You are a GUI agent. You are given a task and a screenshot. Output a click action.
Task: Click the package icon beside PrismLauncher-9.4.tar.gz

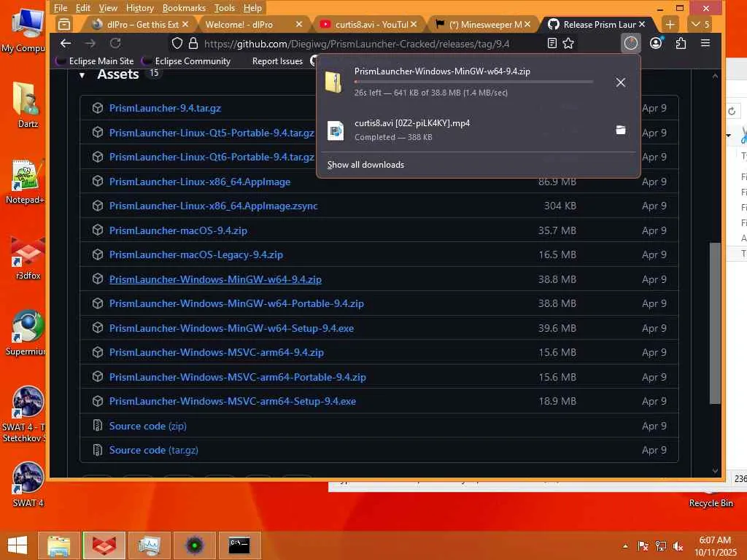pos(98,108)
